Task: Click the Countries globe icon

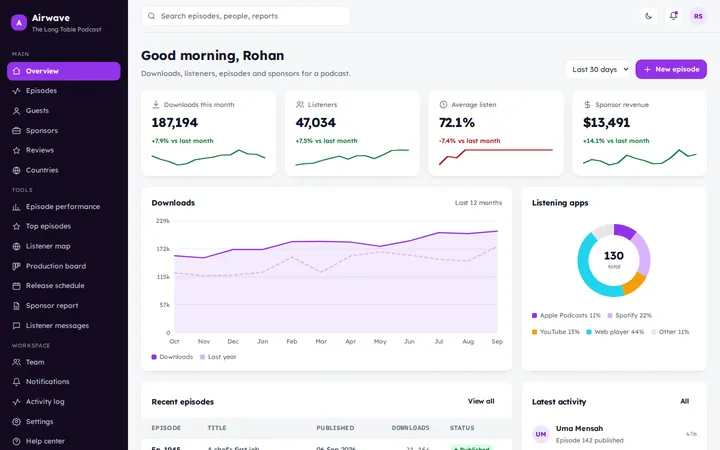Action: coord(17,170)
